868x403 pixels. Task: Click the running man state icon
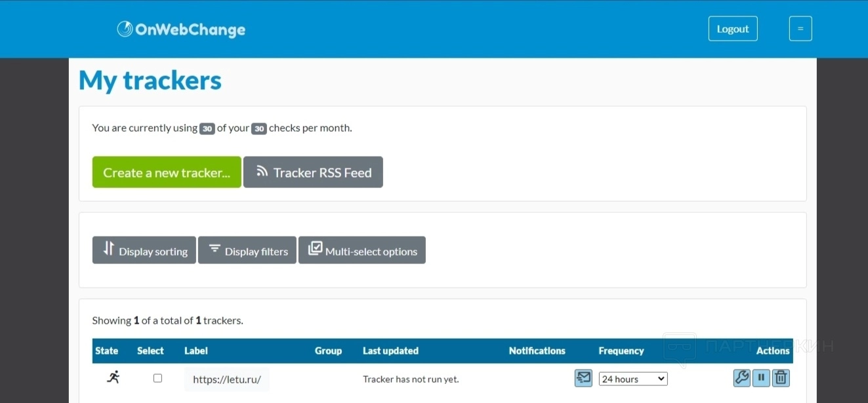[113, 377]
